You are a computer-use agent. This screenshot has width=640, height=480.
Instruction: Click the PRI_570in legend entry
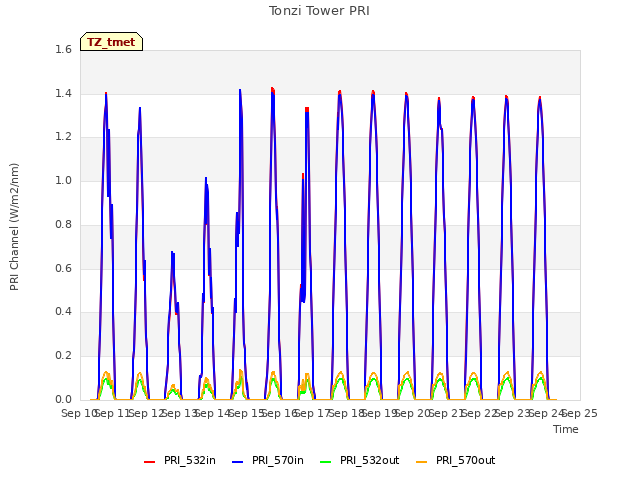tap(268, 460)
